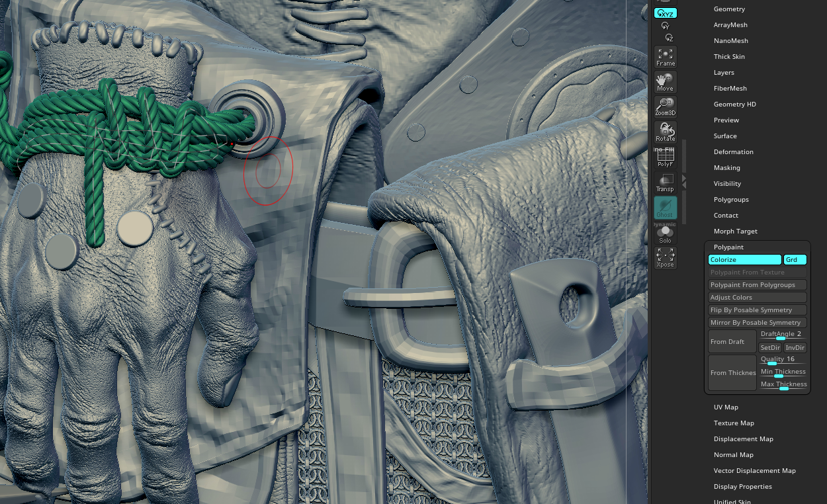Adjust the Min Thickness slider
The height and width of the screenshot is (504, 827).
click(783, 372)
